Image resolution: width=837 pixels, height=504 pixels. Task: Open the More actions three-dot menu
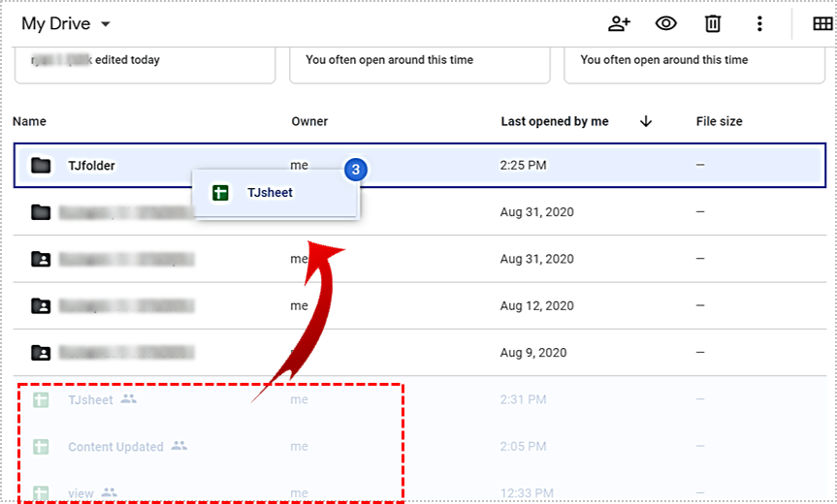pos(759,24)
